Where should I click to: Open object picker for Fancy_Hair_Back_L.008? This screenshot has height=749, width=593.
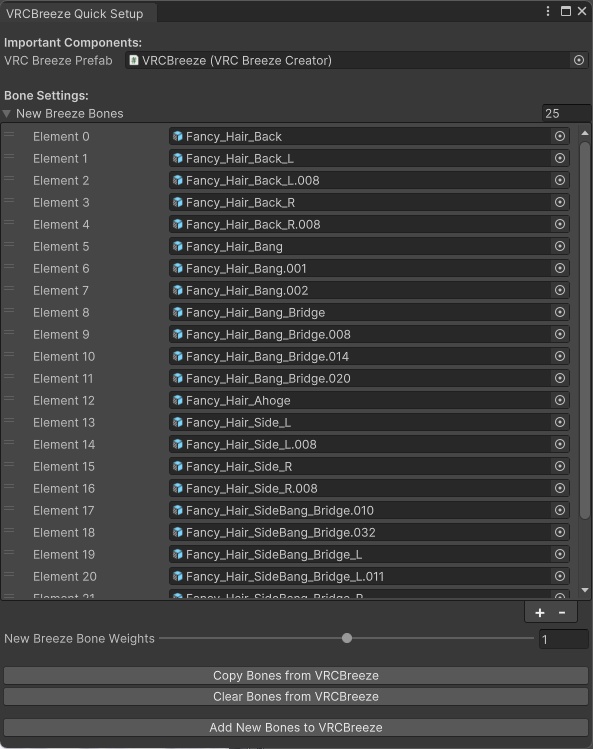pyautogui.click(x=560, y=181)
